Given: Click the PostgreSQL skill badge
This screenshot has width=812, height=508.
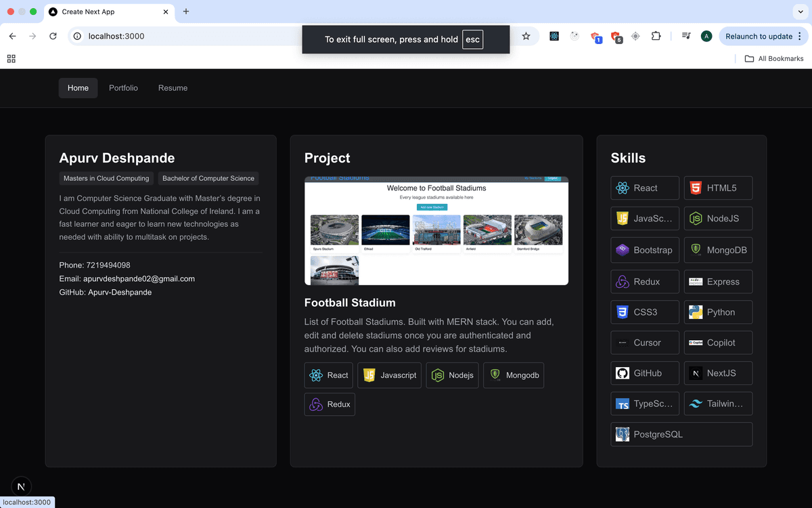Looking at the screenshot, I should pyautogui.click(x=681, y=434).
